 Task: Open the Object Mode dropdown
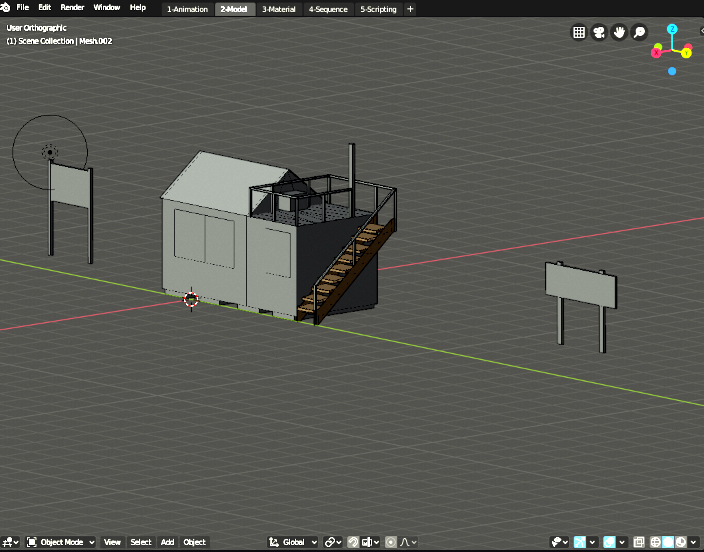pyautogui.click(x=61, y=542)
